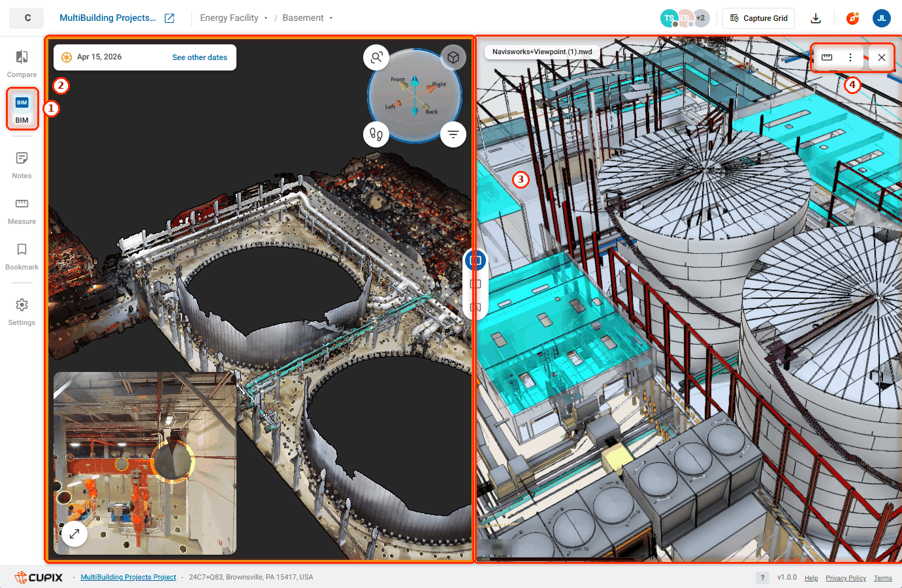
Task: Click the Apr 15, 2026 capture date
Action: [x=99, y=57]
